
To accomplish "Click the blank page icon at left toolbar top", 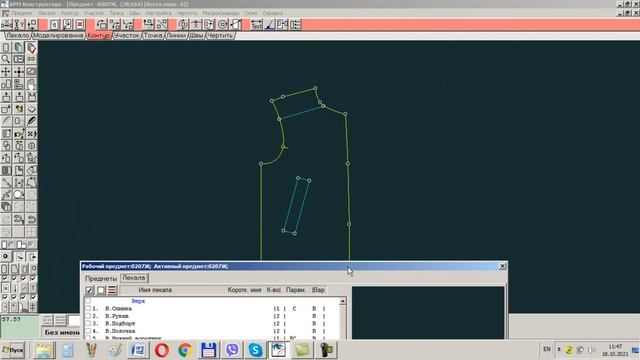I will click(6, 48).
